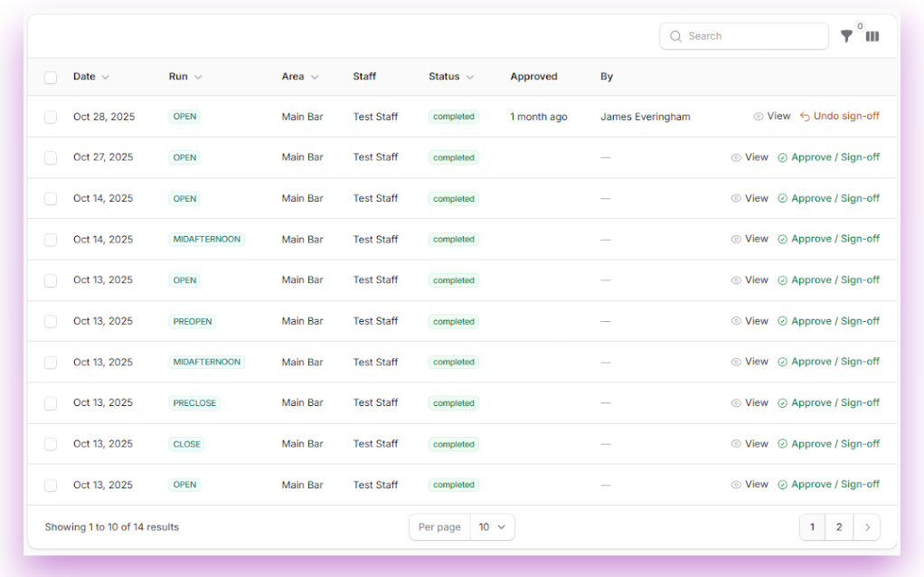
Task: Click the green check icon on the CLOSE row
Action: [785, 443]
